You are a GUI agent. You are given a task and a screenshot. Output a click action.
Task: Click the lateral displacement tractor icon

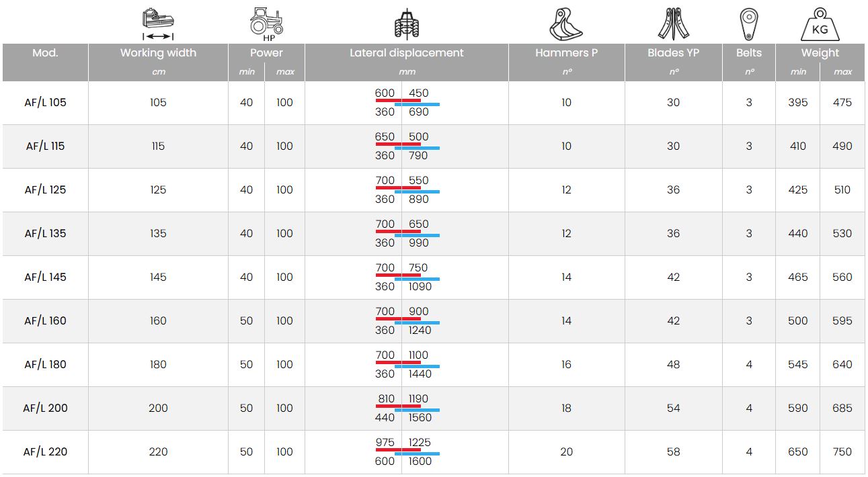coord(406,24)
